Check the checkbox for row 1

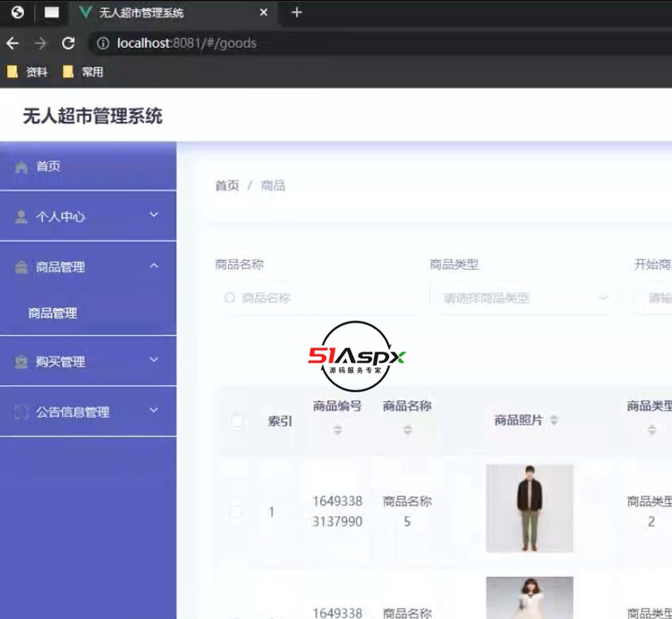point(236,512)
